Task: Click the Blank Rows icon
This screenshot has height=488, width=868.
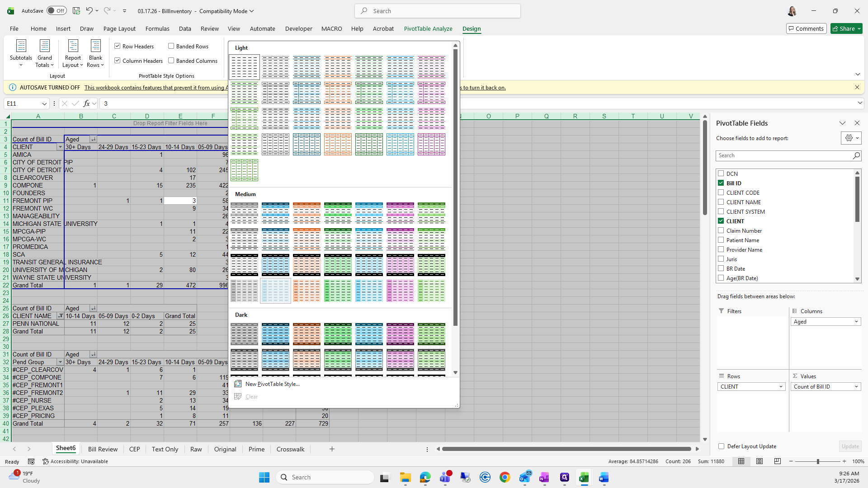Action: click(95, 46)
